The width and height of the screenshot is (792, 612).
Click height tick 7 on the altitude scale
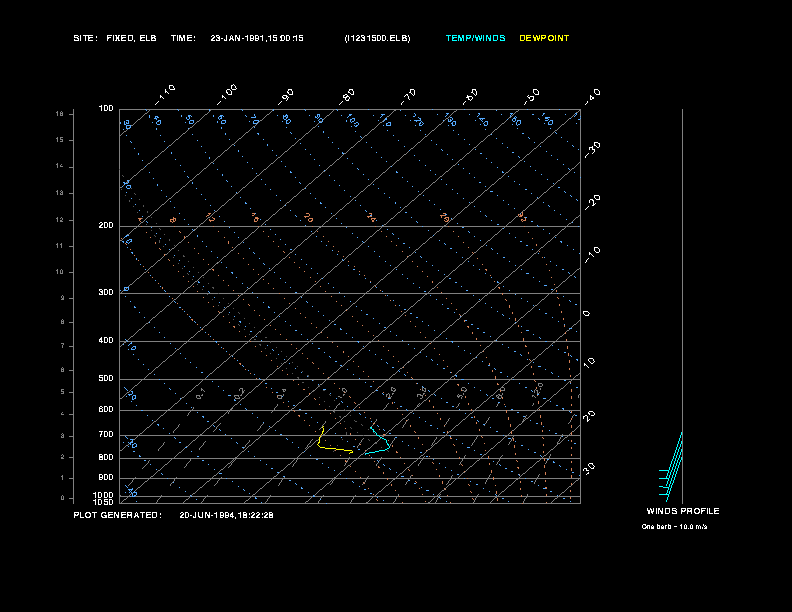(63, 346)
